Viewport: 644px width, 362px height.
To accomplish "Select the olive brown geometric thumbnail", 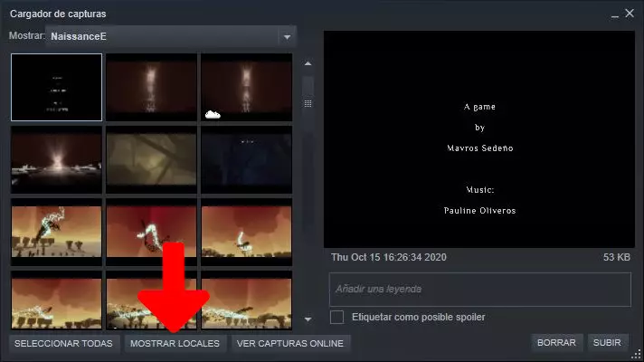I will pyautogui.click(x=152, y=159).
